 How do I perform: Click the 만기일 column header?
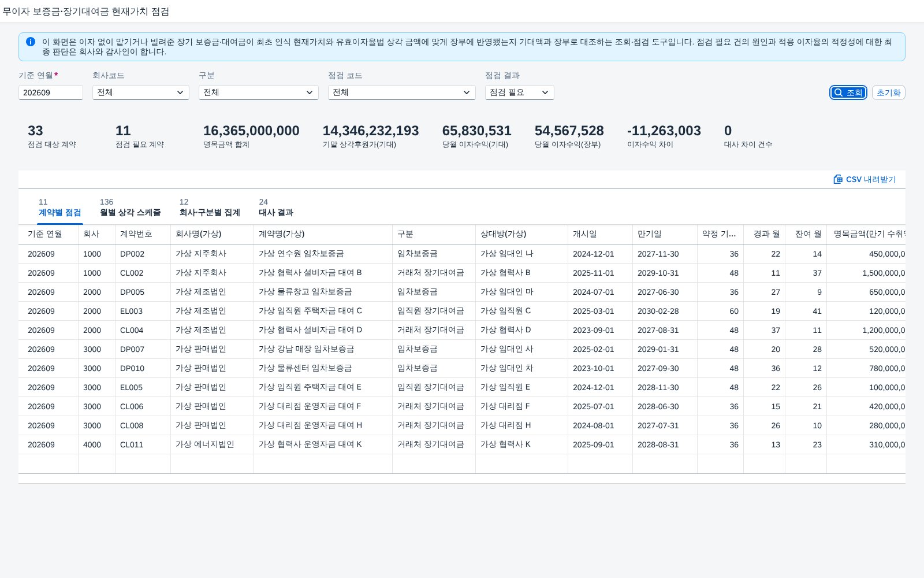pyautogui.click(x=665, y=234)
